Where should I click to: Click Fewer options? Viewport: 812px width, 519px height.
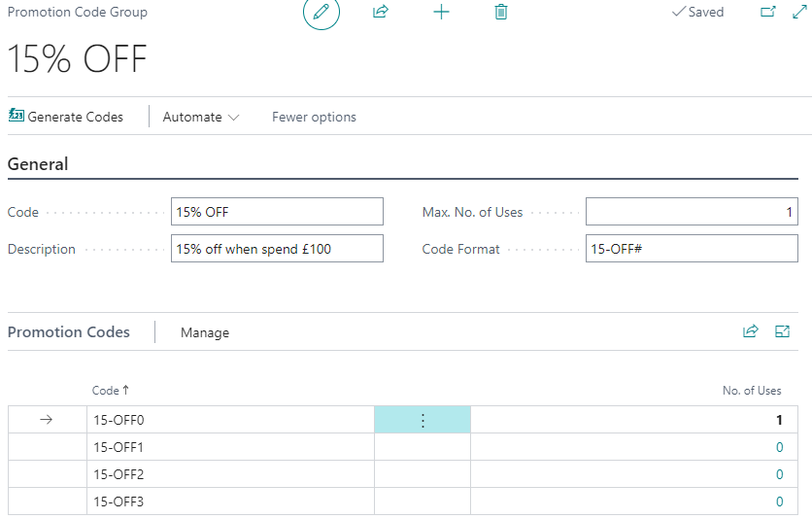pos(314,117)
